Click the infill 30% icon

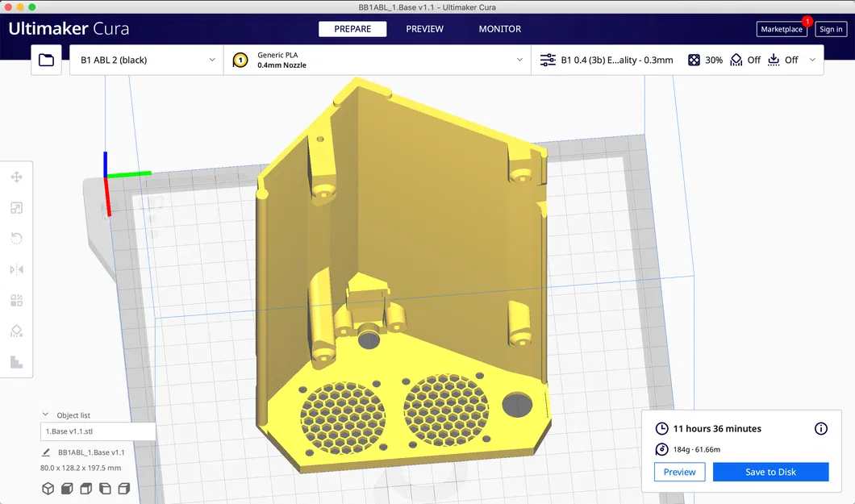pos(694,60)
